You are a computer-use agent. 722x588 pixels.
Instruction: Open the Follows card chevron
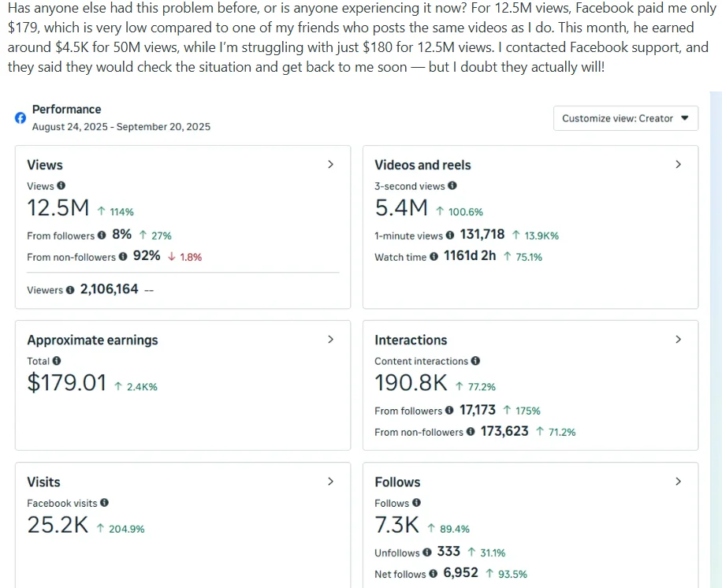pyautogui.click(x=678, y=482)
